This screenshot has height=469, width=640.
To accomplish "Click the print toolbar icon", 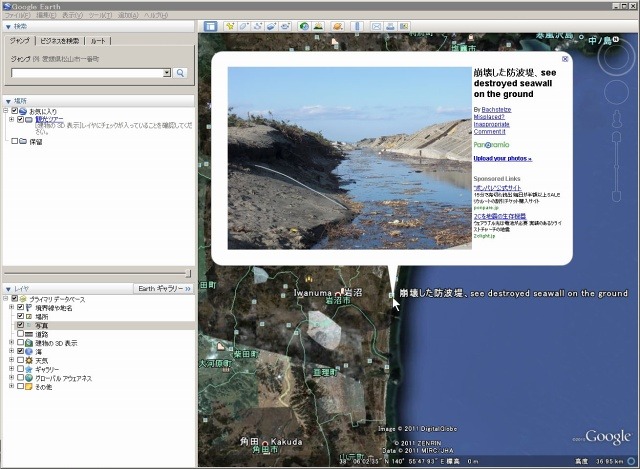I will (x=390, y=27).
